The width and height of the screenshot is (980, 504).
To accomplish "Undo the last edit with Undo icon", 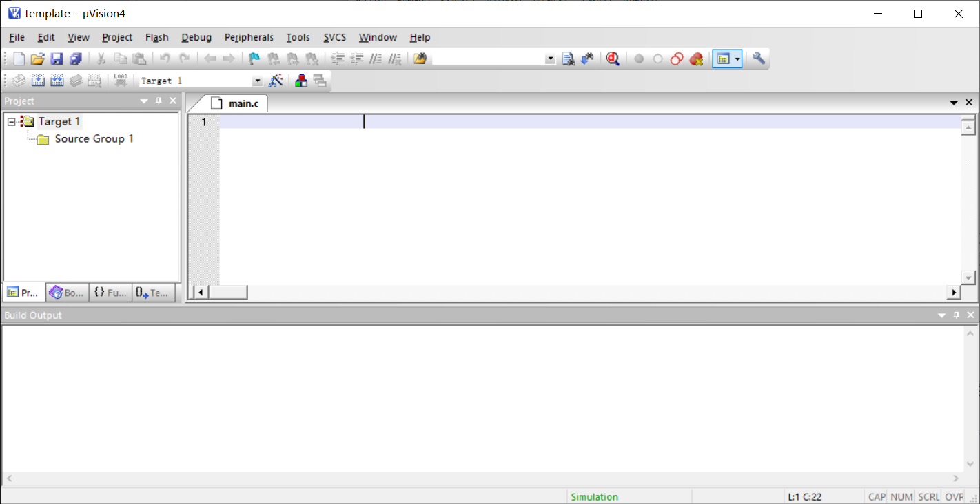I will coord(165,59).
